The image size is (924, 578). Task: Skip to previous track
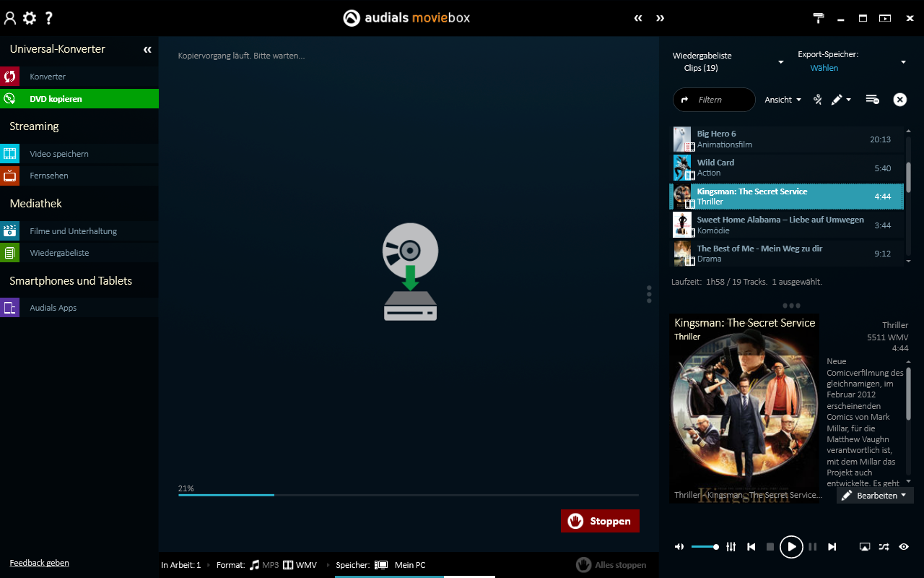pyautogui.click(x=751, y=547)
